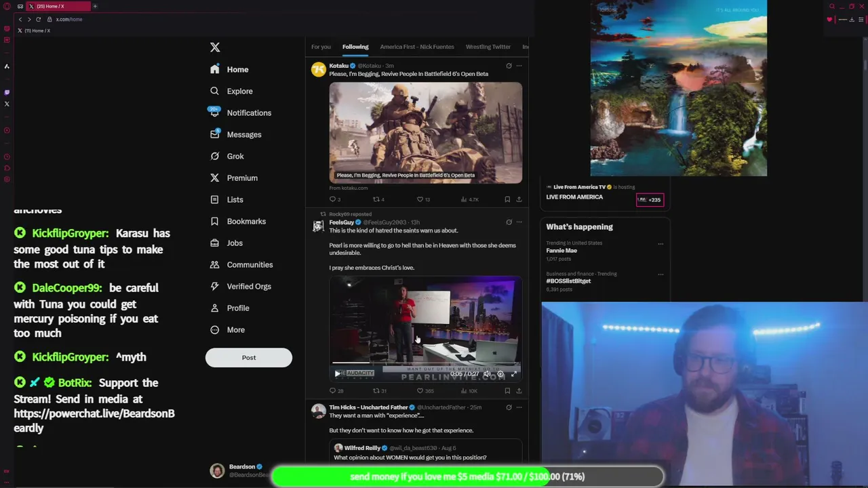Play the FeelsGuy post video
Image resolution: width=868 pixels, height=488 pixels.
(337, 373)
